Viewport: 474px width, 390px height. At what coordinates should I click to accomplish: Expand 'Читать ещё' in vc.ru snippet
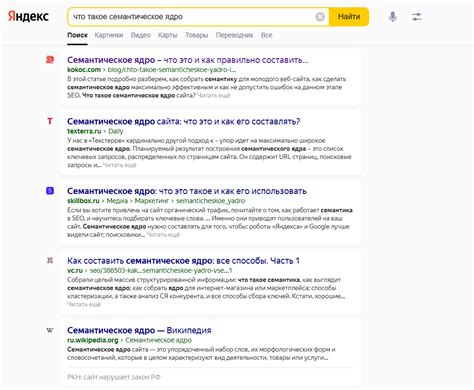coord(84,304)
